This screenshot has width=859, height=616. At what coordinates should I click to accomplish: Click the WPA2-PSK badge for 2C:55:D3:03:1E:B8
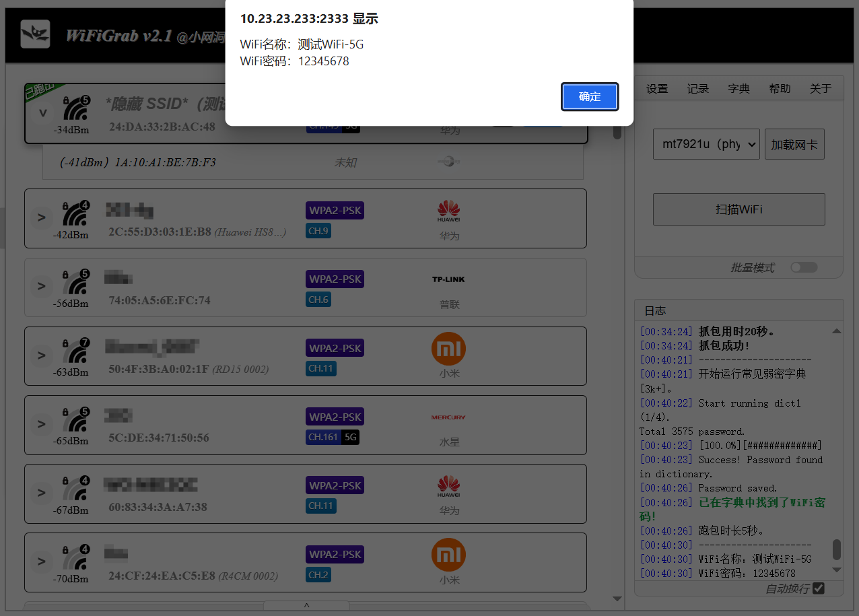[x=335, y=211]
